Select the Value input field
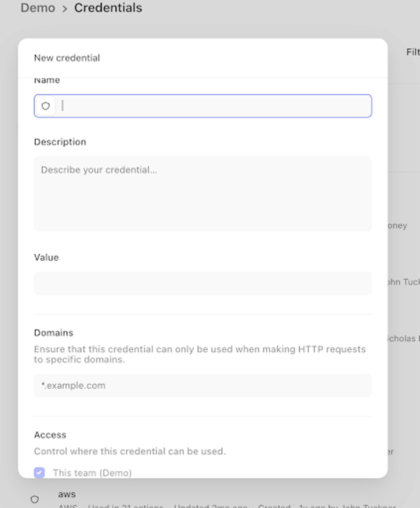 [203, 283]
